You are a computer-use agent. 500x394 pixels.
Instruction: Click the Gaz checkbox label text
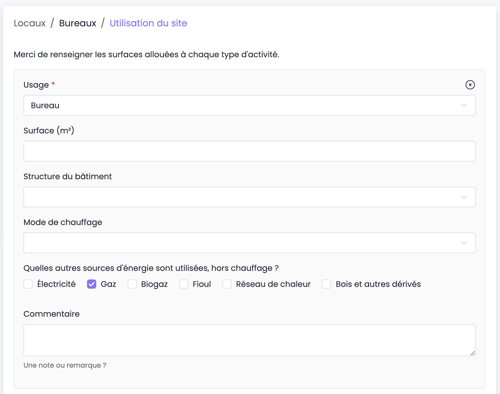(x=108, y=284)
